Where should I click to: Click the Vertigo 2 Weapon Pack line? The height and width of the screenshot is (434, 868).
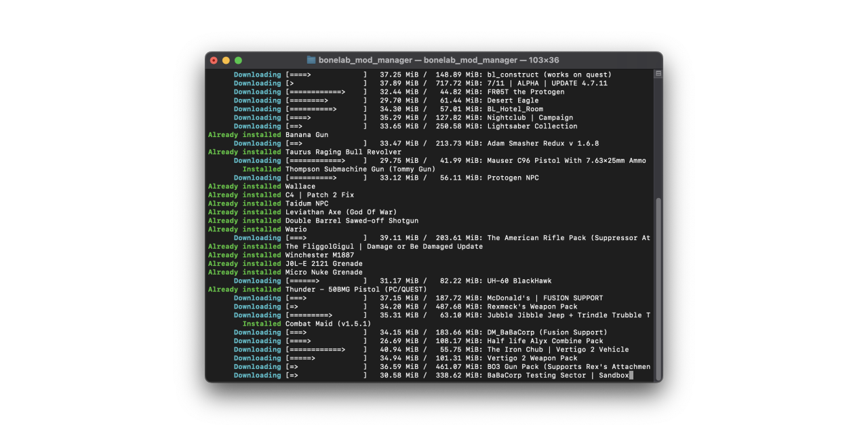532,358
